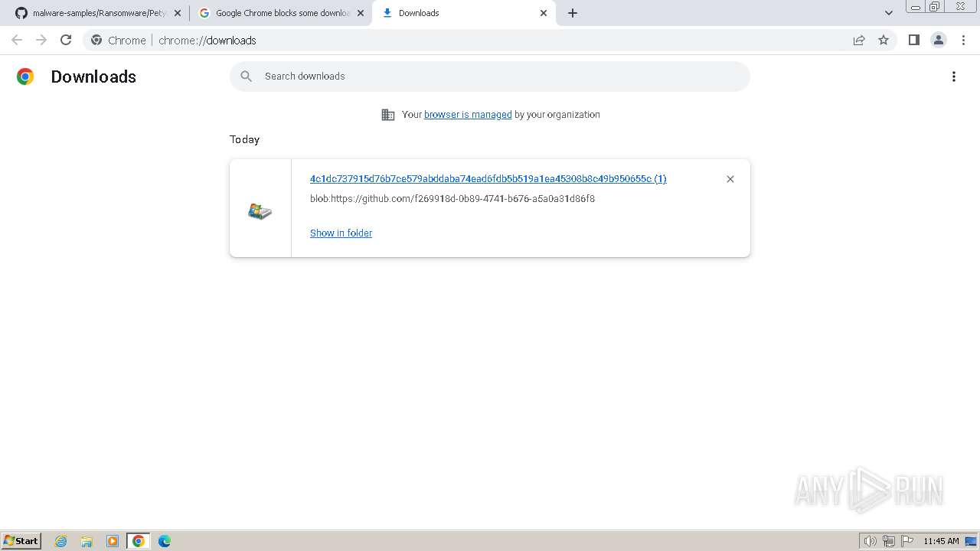Go forward with the forward arrow
The image size is (980, 551).
[x=41, y=40]
